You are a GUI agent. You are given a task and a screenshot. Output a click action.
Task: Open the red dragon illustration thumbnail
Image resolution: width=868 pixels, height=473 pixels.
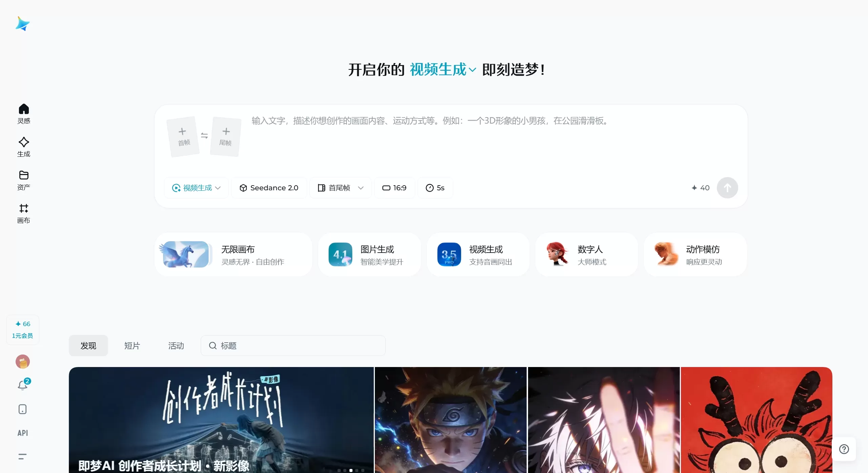756,420
